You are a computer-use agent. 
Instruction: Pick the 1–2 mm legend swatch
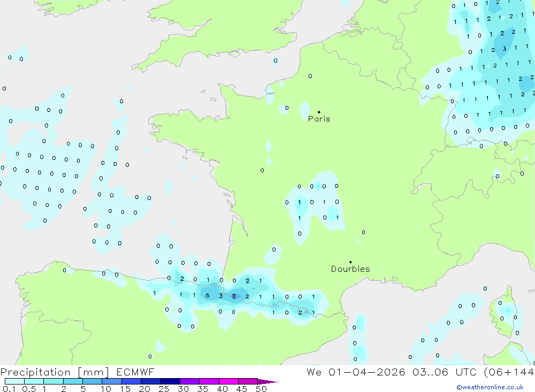tap(53, 381)
